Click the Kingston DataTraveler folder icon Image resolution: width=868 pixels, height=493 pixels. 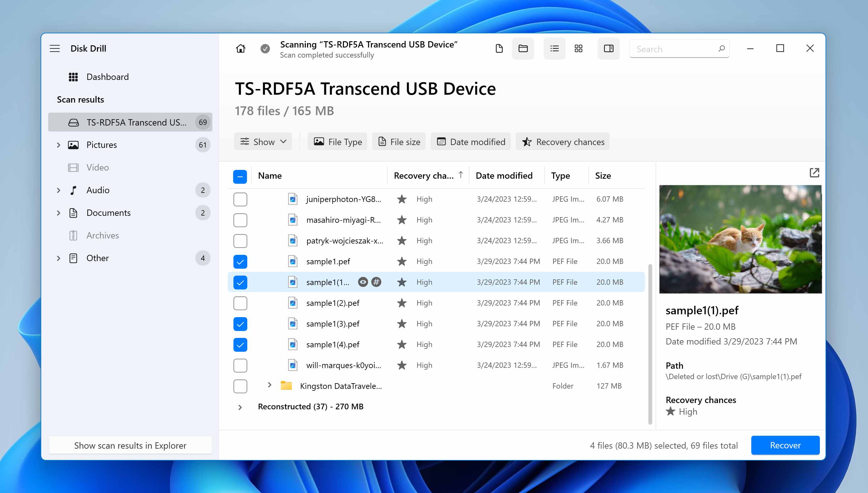286,385
